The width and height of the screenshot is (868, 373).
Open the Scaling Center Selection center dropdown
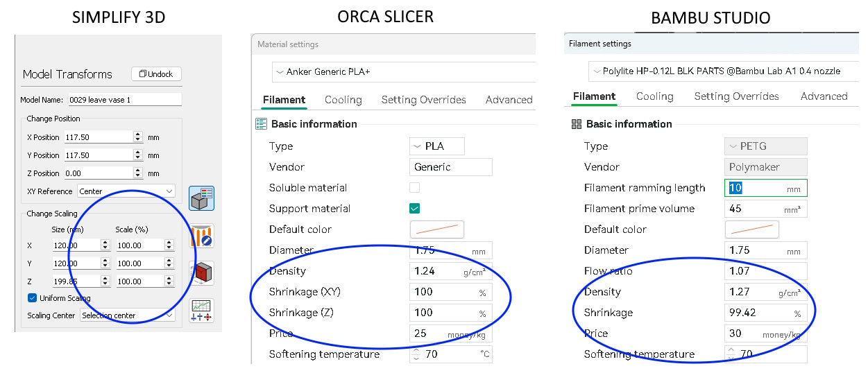coord(128,315)
